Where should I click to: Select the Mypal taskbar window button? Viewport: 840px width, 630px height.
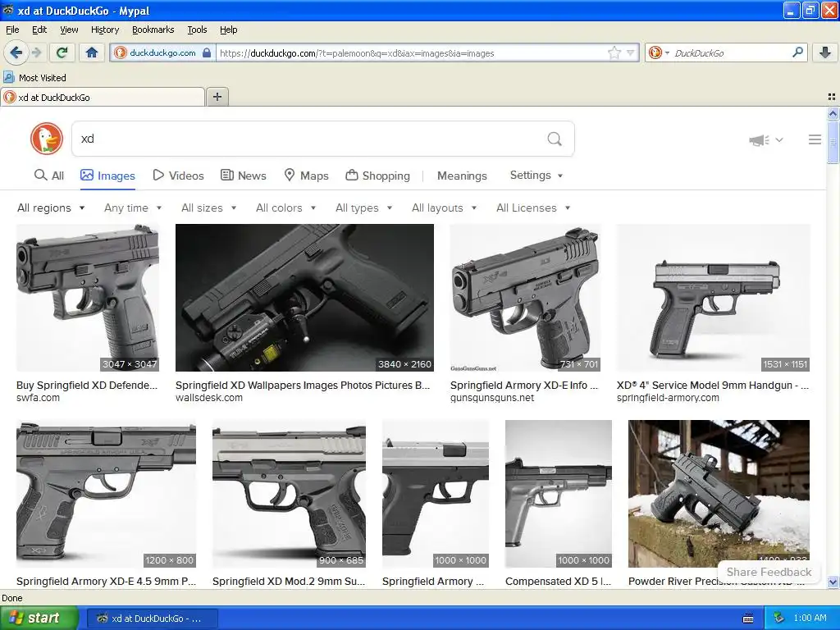coord(152,619)
